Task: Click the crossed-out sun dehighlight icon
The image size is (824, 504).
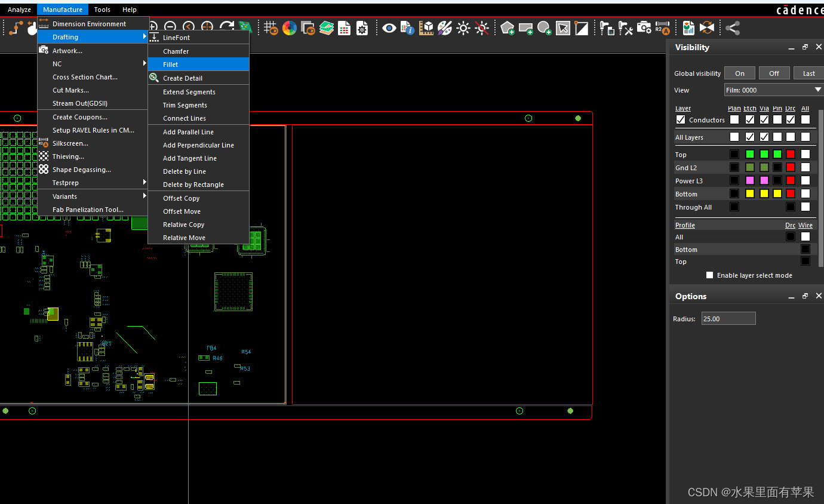Action: [x=481, y=28]
